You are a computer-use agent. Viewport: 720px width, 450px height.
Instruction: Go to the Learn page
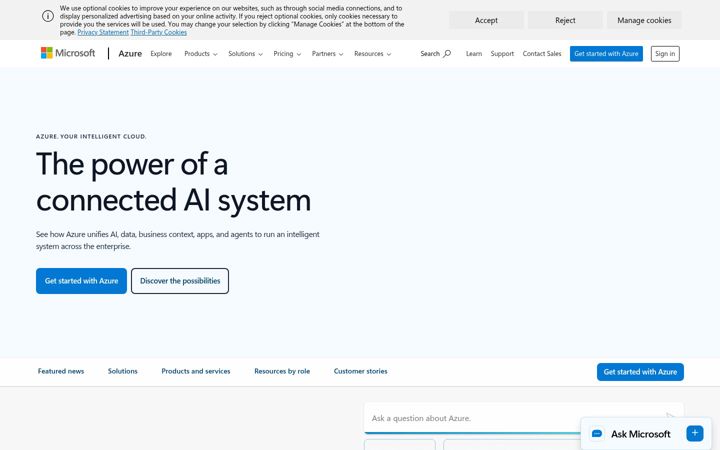(474, 54)
